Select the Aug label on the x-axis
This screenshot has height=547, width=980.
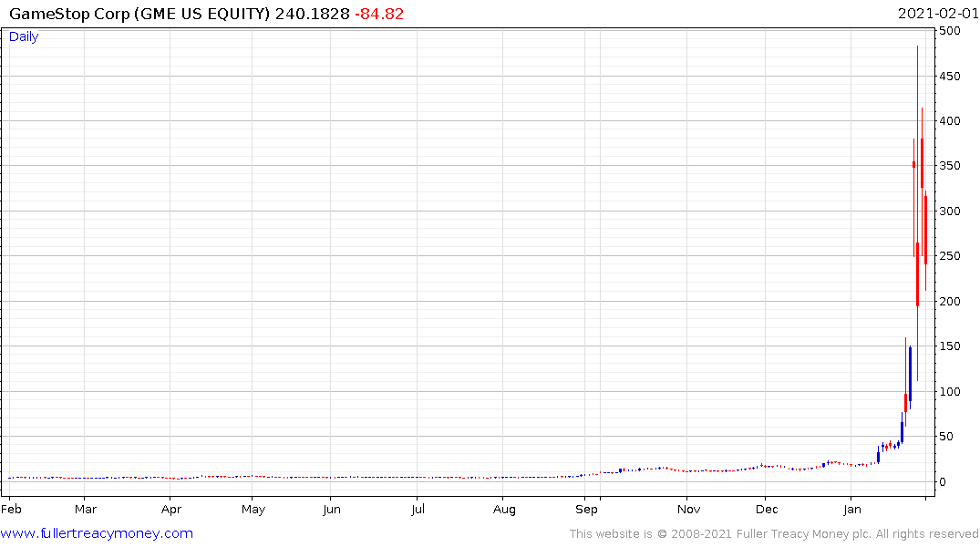tap(504, 510)
